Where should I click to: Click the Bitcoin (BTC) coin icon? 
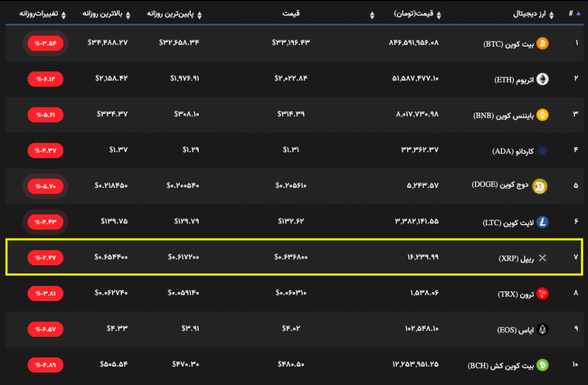click(542, 44)
